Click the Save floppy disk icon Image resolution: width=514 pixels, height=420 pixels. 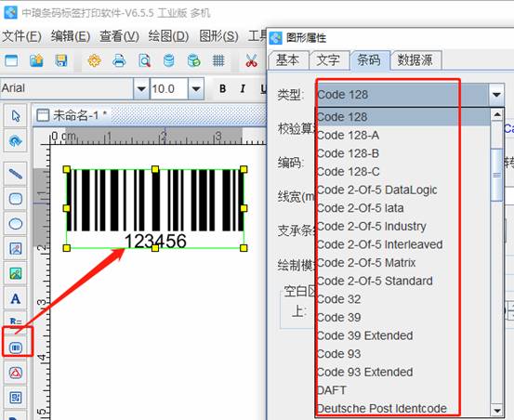(61, 61)
